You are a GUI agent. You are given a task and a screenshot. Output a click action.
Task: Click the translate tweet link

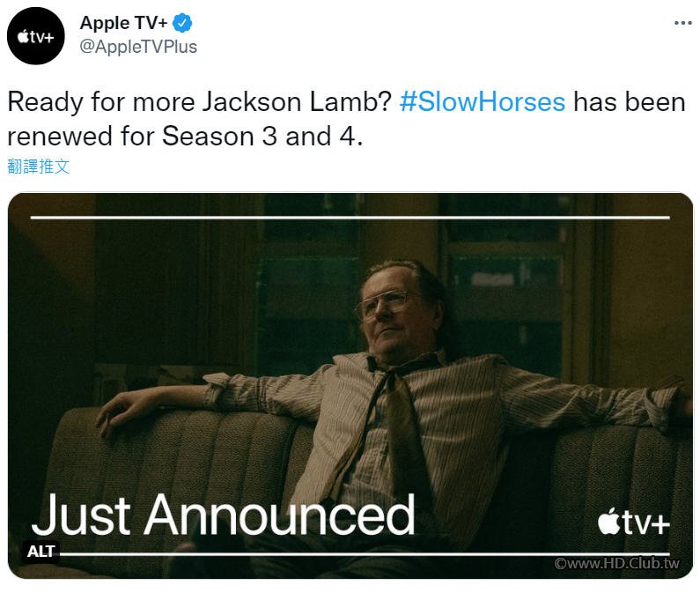[x=38, y=167]
